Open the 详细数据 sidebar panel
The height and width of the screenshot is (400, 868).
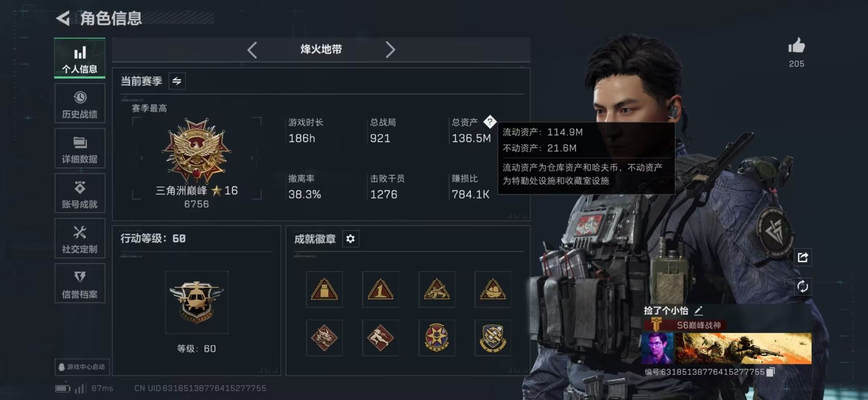pos(80,149)
